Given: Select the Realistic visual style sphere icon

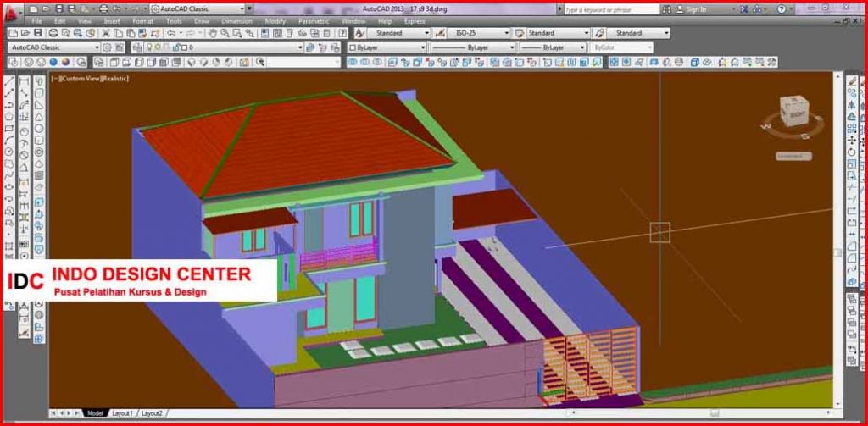Looking at the screenshot, I should [53, 62].
